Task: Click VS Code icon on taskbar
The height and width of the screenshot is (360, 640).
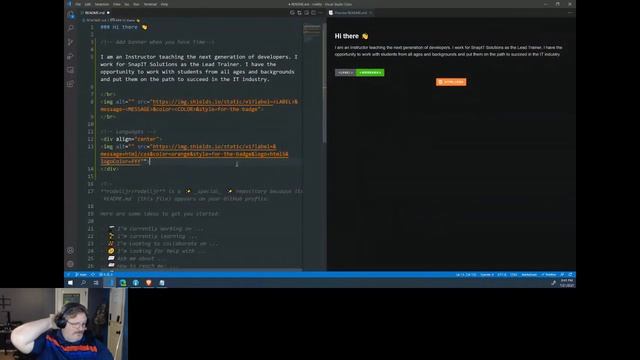Action: pyautogui.click(x=109, y=282)
